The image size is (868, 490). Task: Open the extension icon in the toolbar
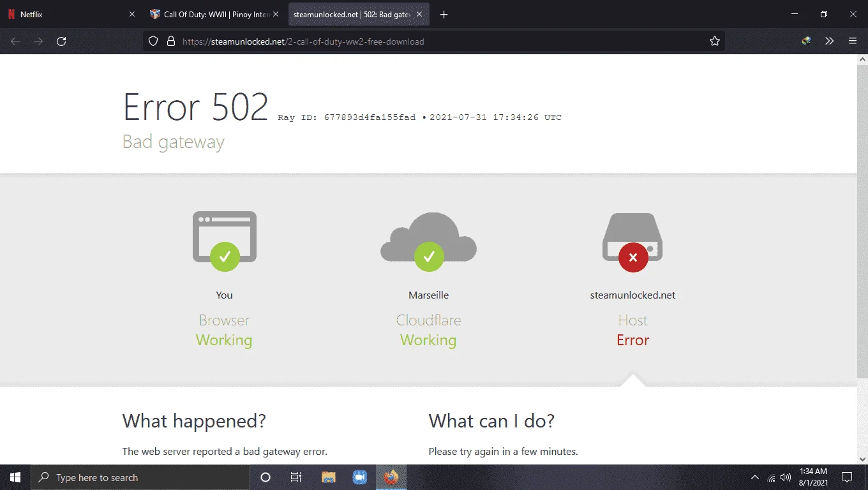[807, 41]
